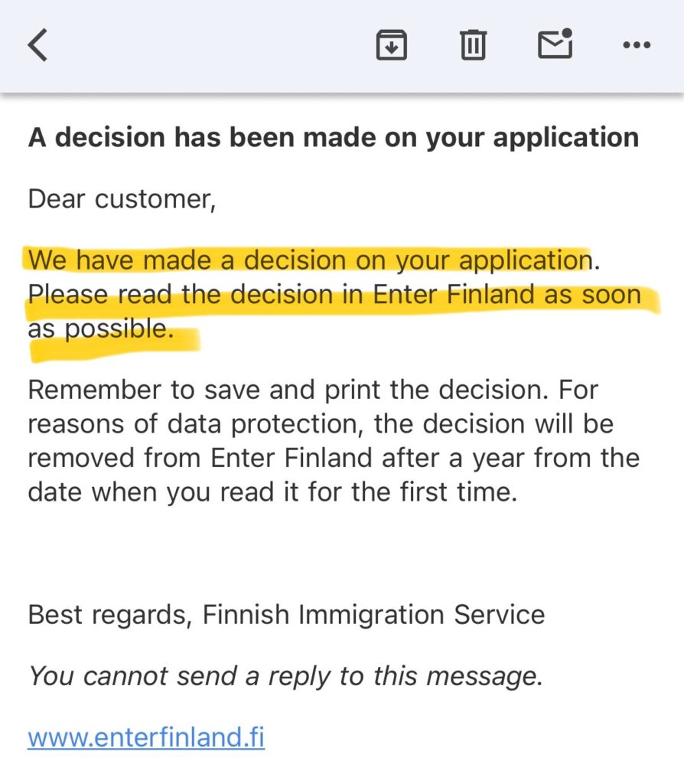This screenshot has width=684, height=784.
Task: Archive this email with the archive icon
Action: tap(391, 45)
